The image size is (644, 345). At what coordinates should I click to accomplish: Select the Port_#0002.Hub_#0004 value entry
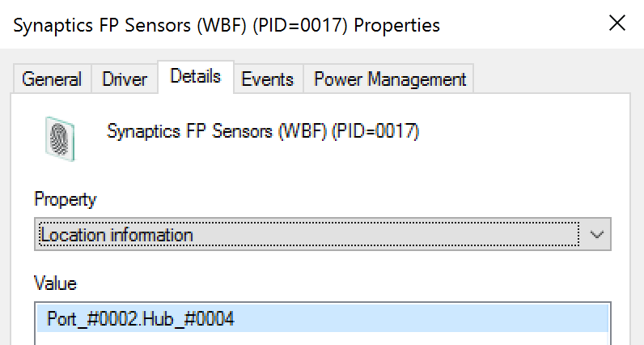pos(140,319)
